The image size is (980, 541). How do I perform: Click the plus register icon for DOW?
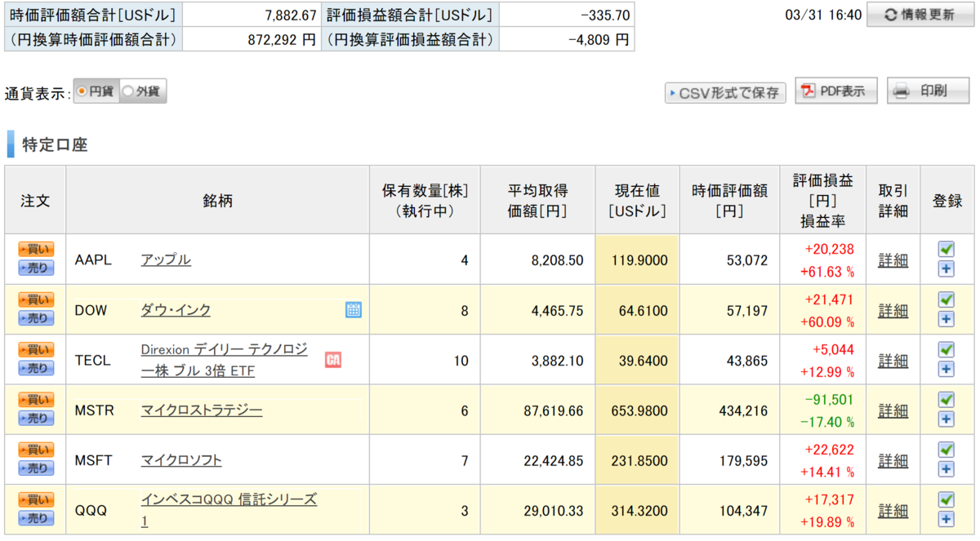coord(947,319)
